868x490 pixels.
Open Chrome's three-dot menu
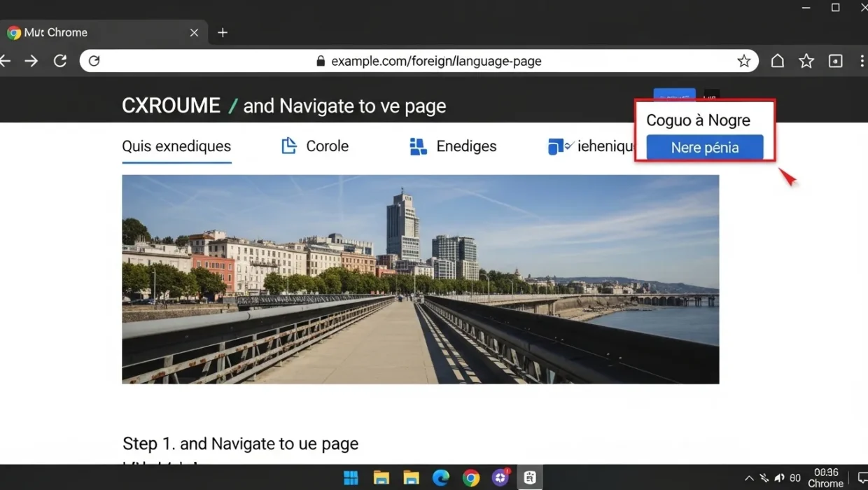pos(862,61)
